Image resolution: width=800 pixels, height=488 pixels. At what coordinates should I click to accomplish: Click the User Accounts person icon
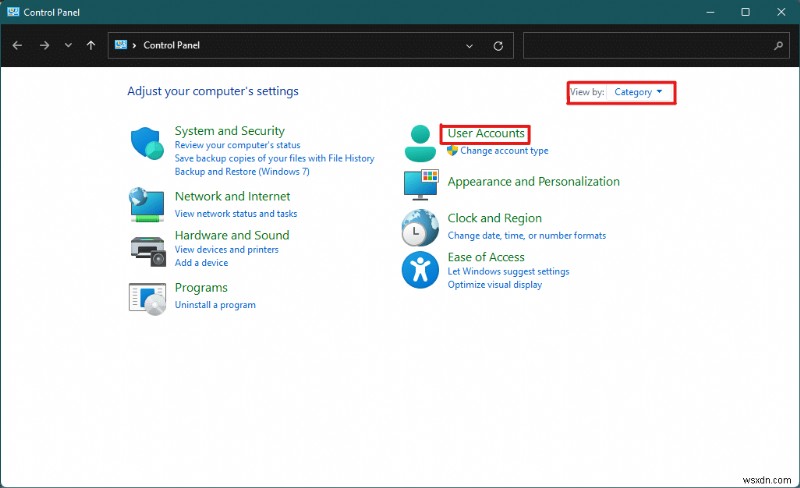[x=420, y=143]
